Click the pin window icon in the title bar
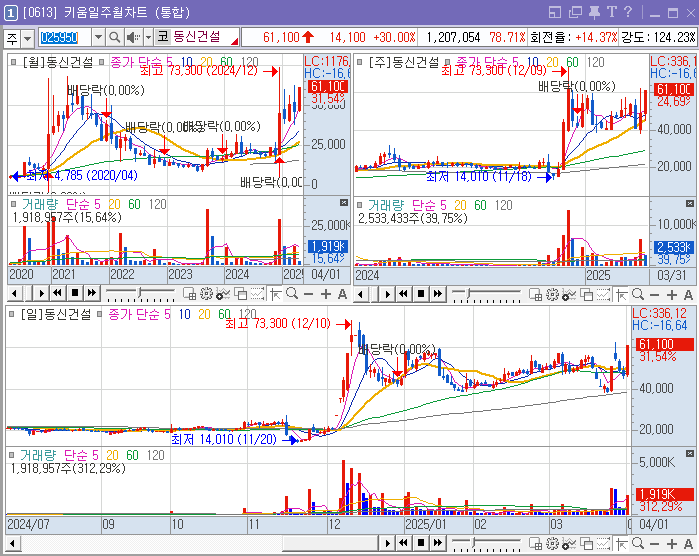The image size is (699, 556). coord(594,12)
